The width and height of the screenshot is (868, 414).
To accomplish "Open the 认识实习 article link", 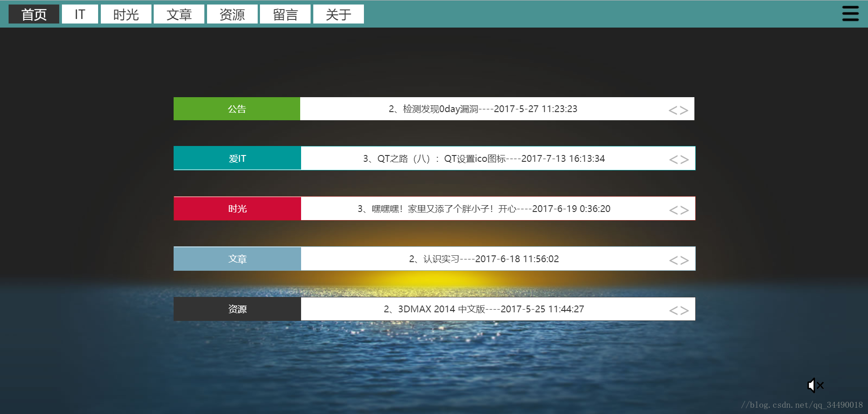I will (x=484, y=259).
